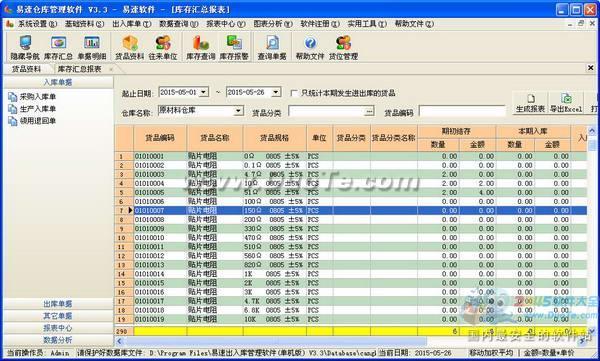The width and height of the screenshot is (600, 361).
Task: Click the 单位 column header
Action: [320, 138]
